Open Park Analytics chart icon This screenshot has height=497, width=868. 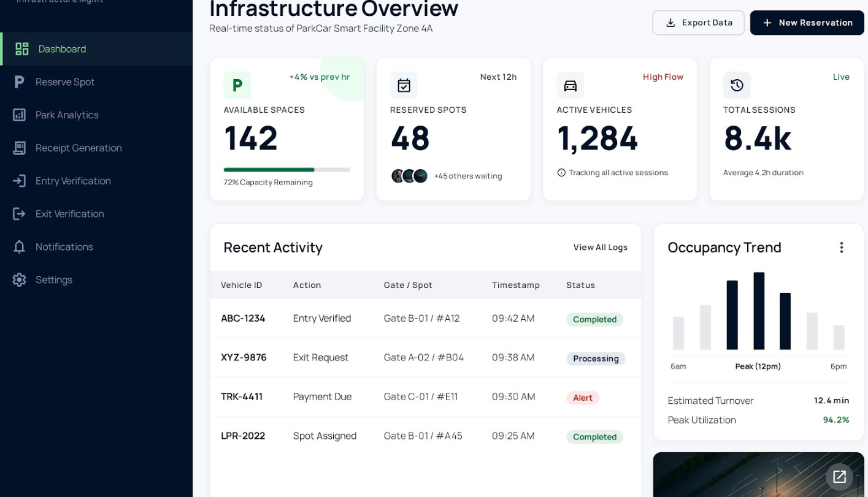tap(20, 115)
